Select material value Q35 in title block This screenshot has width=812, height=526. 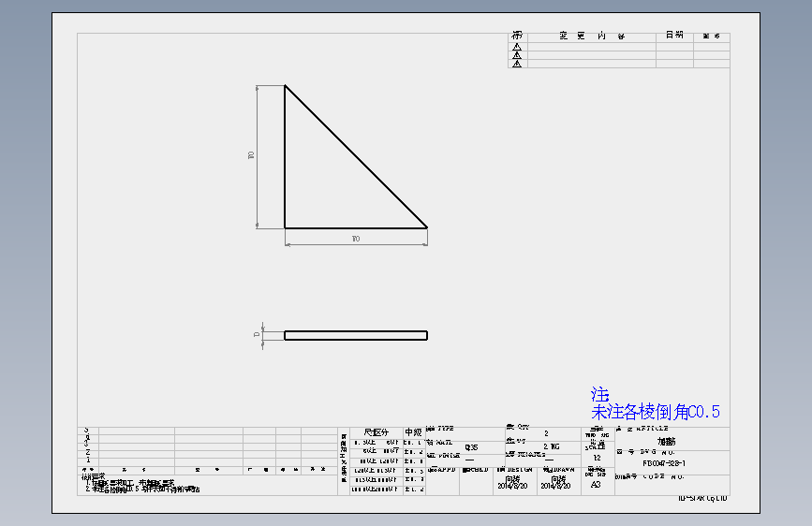[471, 447]
